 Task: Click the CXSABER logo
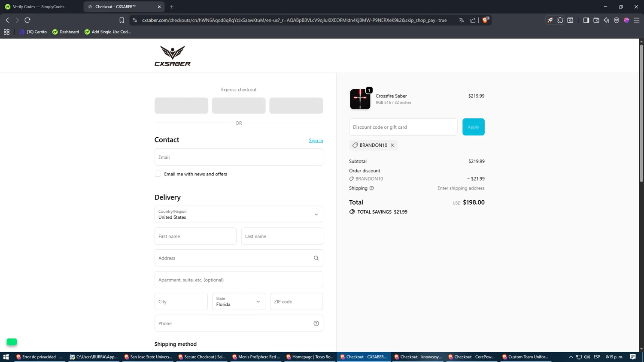click(x=173, y=56)
